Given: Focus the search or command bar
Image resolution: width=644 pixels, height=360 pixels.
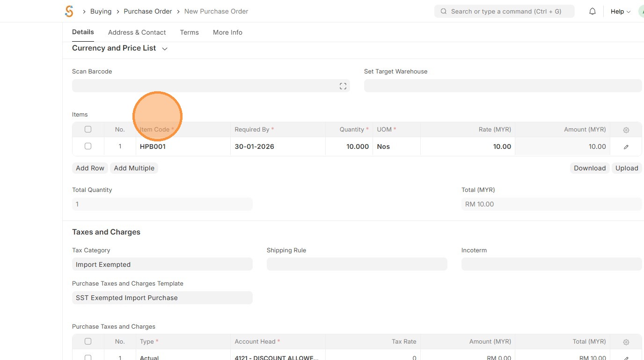Looking at the screenshot, I should (505, 11).
